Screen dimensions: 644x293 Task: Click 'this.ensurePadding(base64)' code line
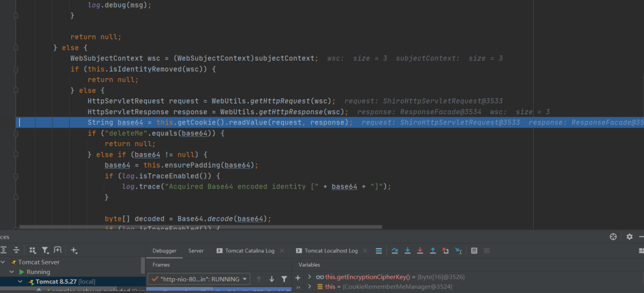pyautogui.click(x=181, y=165)
